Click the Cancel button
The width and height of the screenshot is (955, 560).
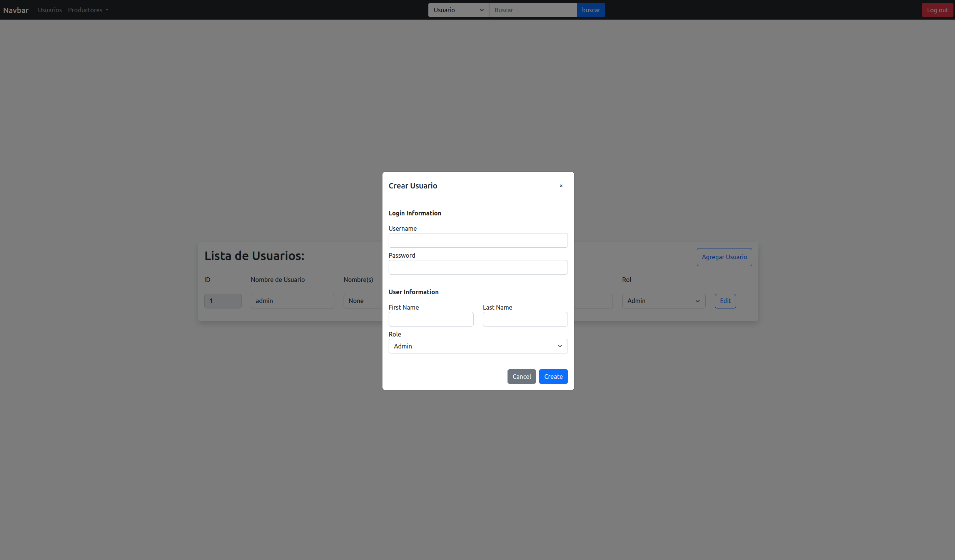point(521,377)
